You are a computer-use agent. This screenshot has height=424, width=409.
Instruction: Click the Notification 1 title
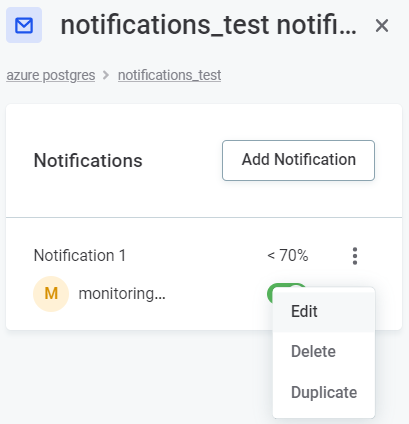tap(80, 256)
